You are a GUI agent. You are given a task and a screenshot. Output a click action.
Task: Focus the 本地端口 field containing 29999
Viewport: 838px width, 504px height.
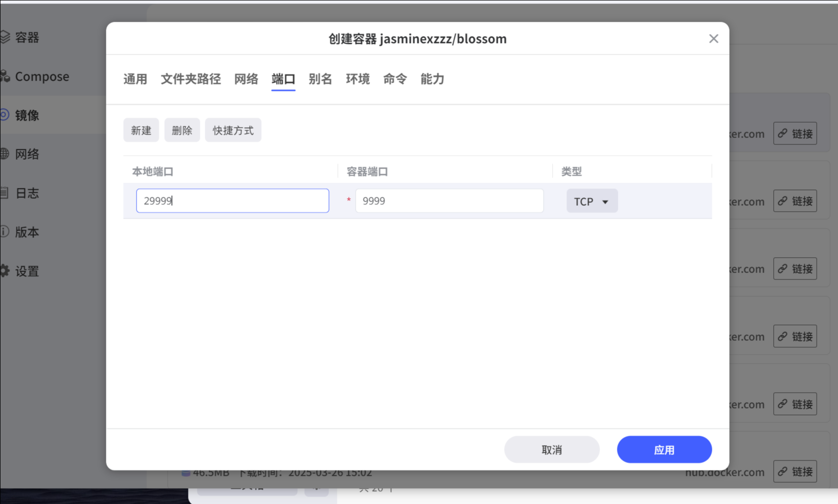(x=233, y=201)
